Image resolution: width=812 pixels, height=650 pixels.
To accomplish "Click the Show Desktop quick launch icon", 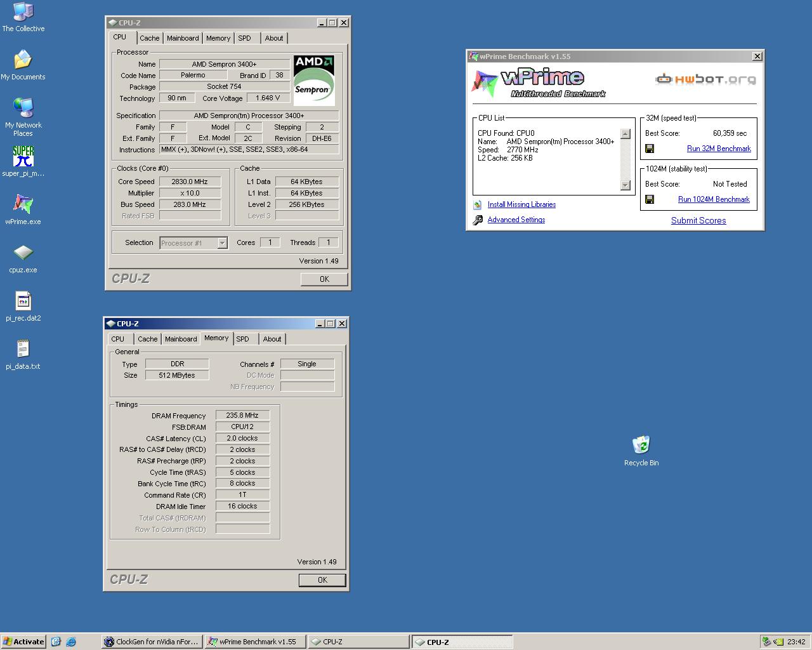I will tap(56, 642).
